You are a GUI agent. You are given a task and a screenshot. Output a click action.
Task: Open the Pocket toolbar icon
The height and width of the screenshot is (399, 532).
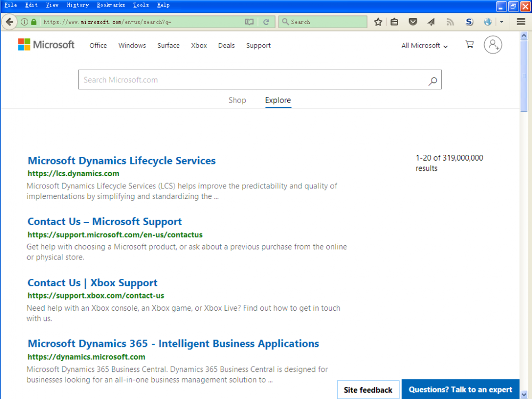click(x=413, y=22)
